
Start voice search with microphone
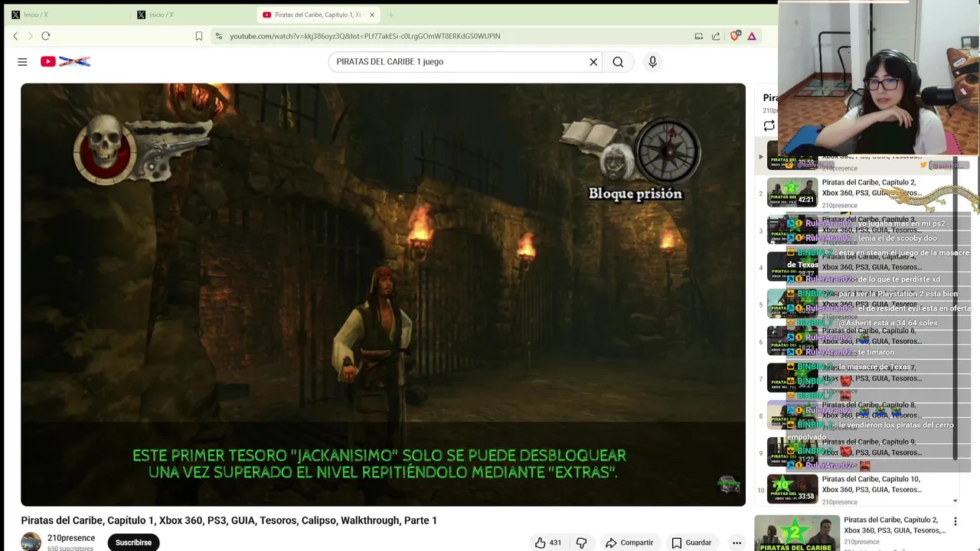pyautogui.click(x=652, y=62)
